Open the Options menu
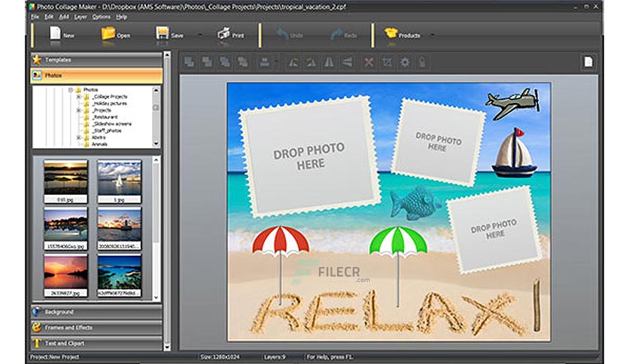629x364 pixels. pyautogui.click(x=101, y=17)
